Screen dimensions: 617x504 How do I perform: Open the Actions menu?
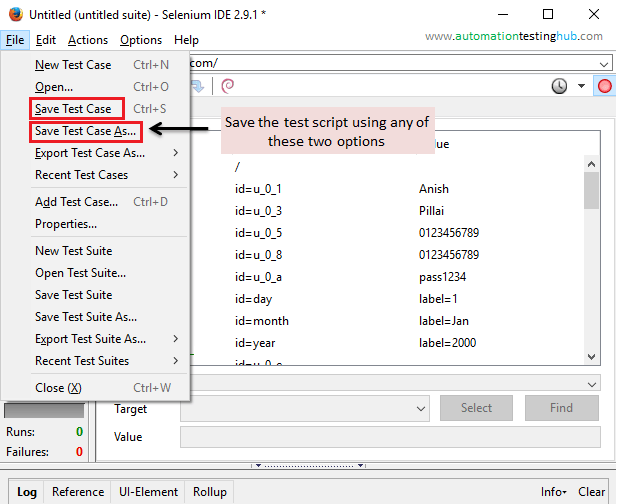[x=88, y=40]
